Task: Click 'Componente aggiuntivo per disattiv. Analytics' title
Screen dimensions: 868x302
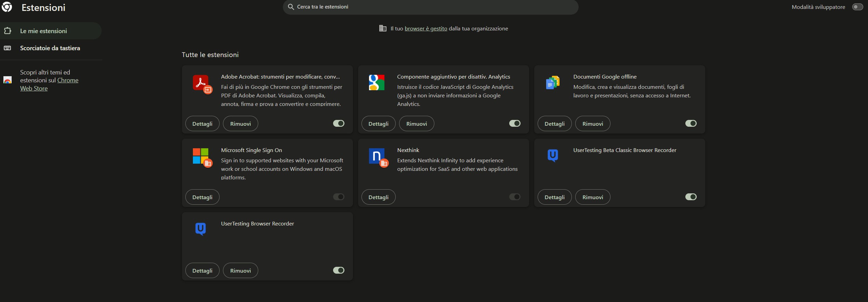Action: pyautogui.click(x=453, y=77)
